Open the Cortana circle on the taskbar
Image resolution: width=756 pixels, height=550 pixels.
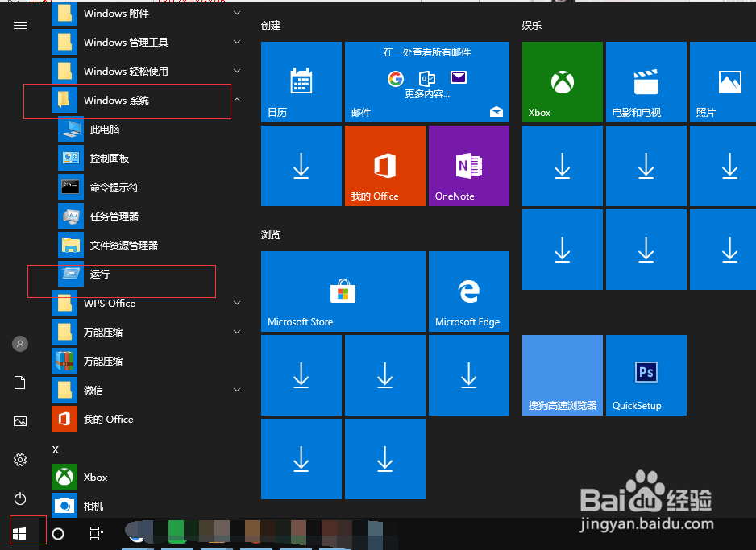(x=58, y=534)
